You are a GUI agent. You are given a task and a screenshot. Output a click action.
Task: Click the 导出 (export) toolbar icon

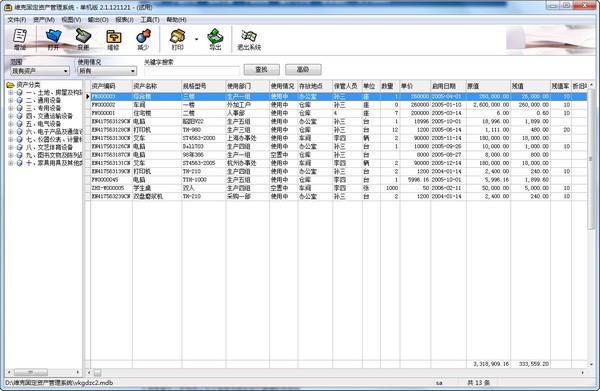click(x=215, y=36)
